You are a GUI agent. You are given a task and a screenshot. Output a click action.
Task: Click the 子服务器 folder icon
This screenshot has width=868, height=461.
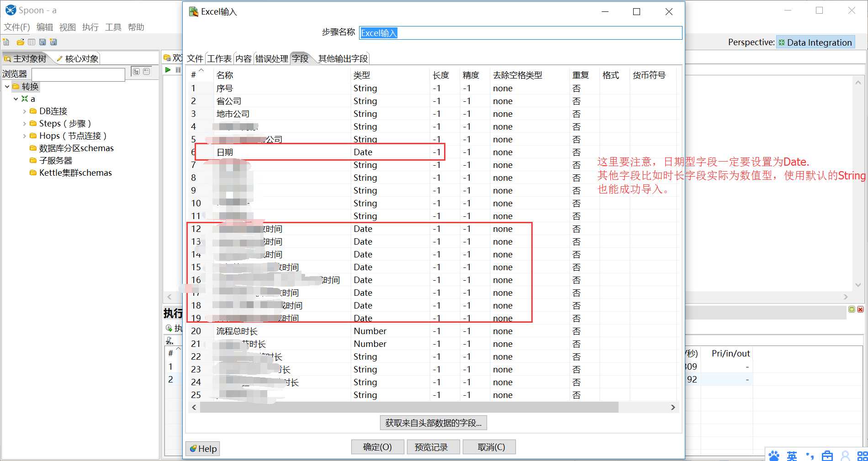click(x=33, y=160)
